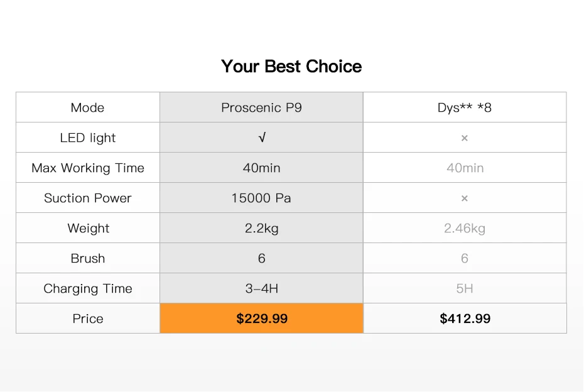Click the Mode row label
Screen dimensions: 584x392
87,107
